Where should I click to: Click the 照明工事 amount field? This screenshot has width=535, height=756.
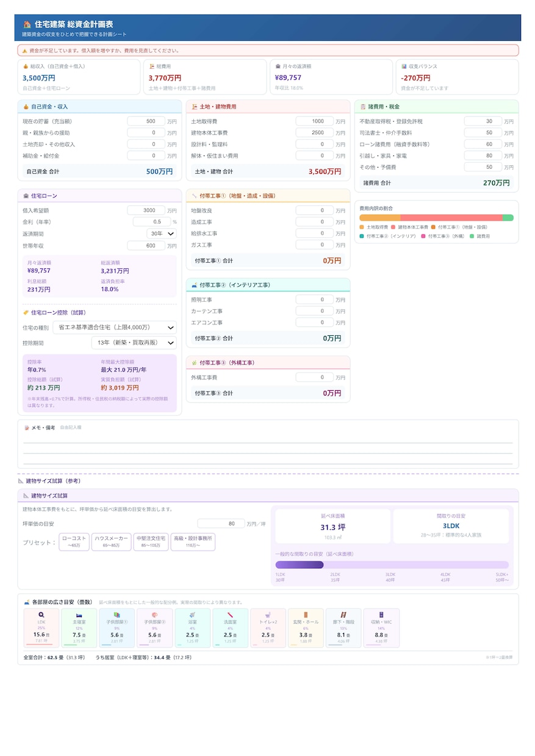315,299
